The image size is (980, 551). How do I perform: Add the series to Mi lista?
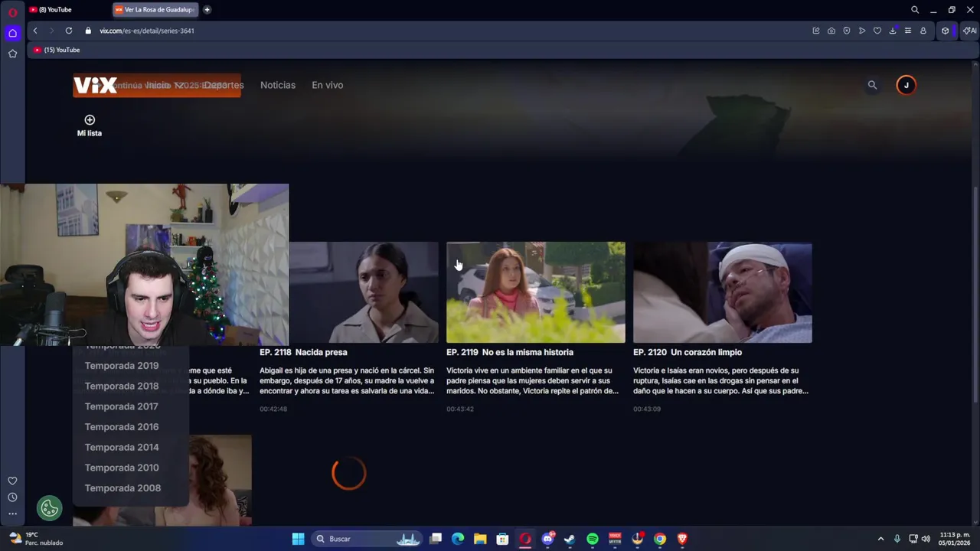90,126
